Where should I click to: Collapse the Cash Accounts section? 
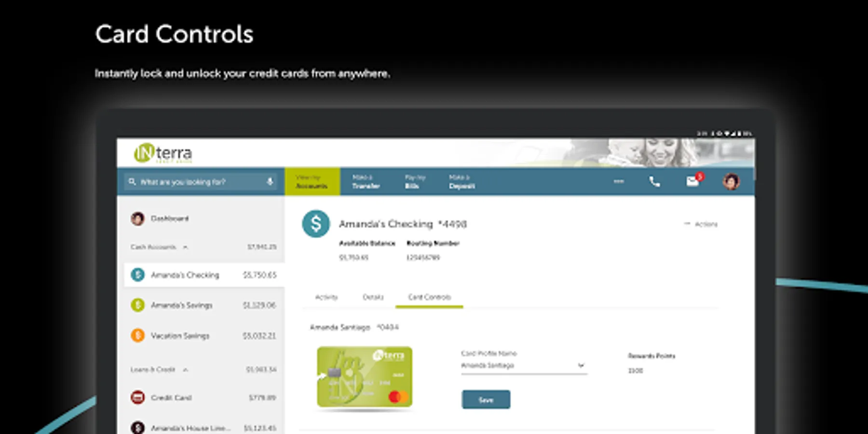click(185, 247)
